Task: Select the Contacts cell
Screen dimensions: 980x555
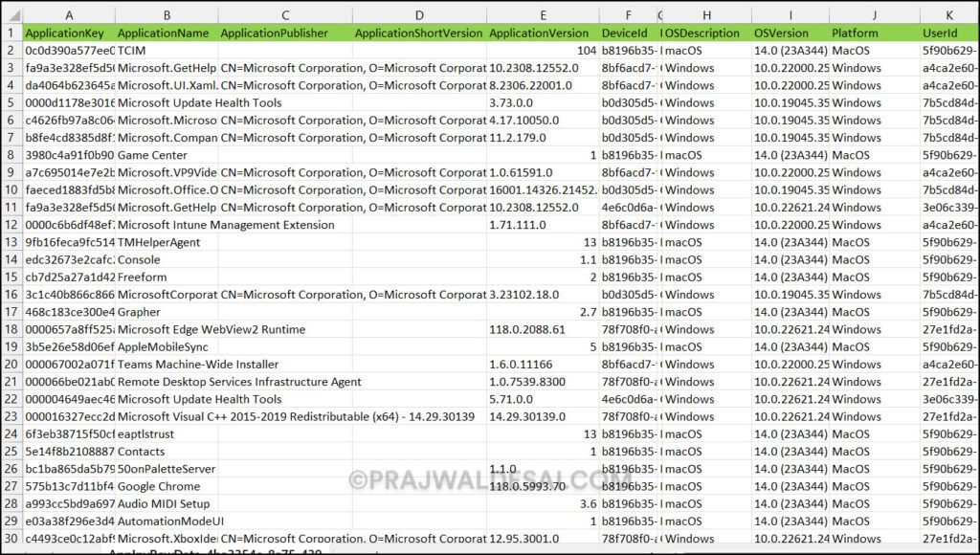Action: tap(167, 452)
